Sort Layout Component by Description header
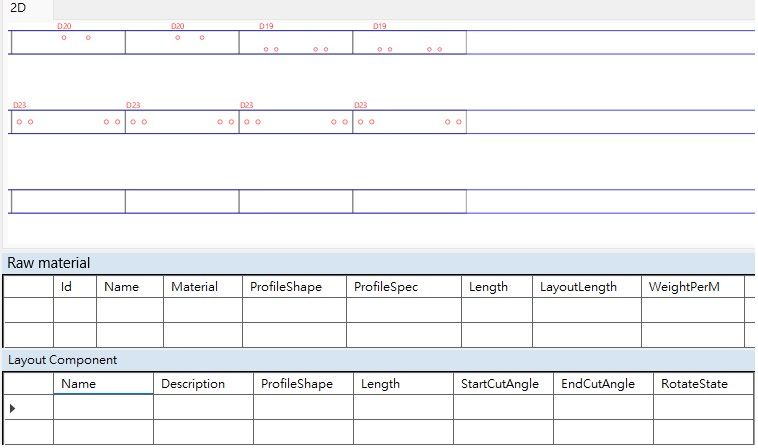This screenshot has height=448, width=758. coord(203,384)
